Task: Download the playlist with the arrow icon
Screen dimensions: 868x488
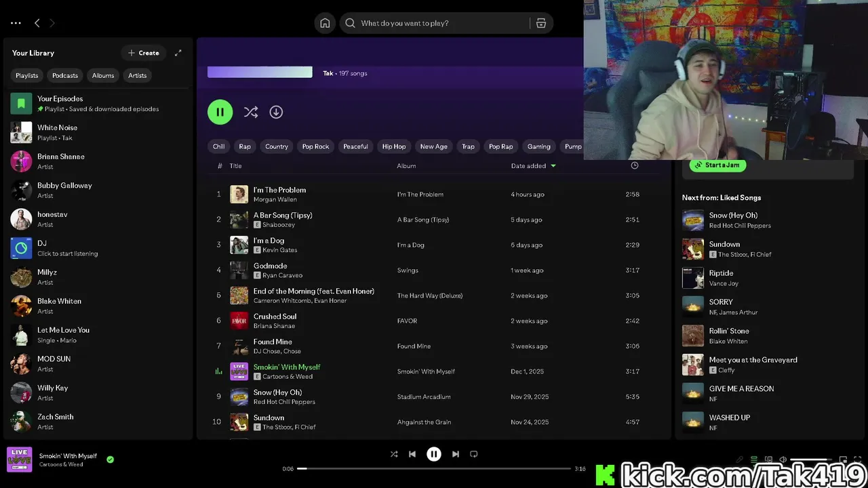Action: (276, 112)
